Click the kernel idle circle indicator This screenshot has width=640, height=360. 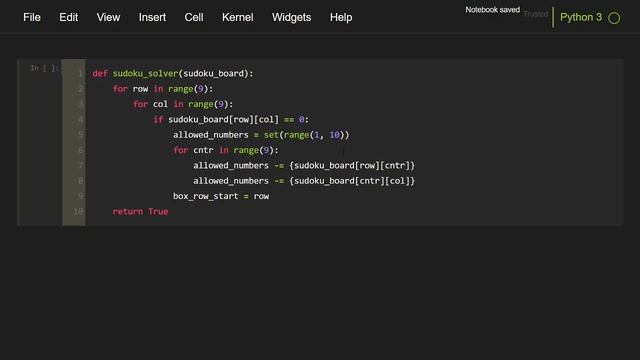[x=614, y=18]
